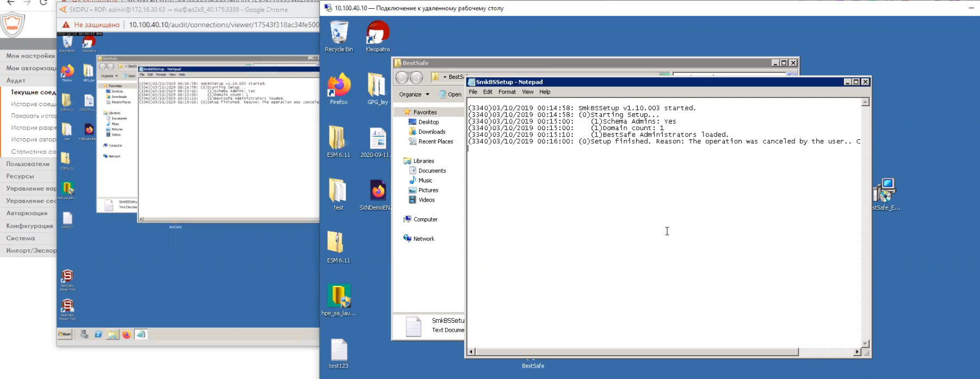Image resolution: width=980 pixels, height=379 pixels.
Task: Open the Organize dropdown in Explorer
Action: [x=414, y=94]
